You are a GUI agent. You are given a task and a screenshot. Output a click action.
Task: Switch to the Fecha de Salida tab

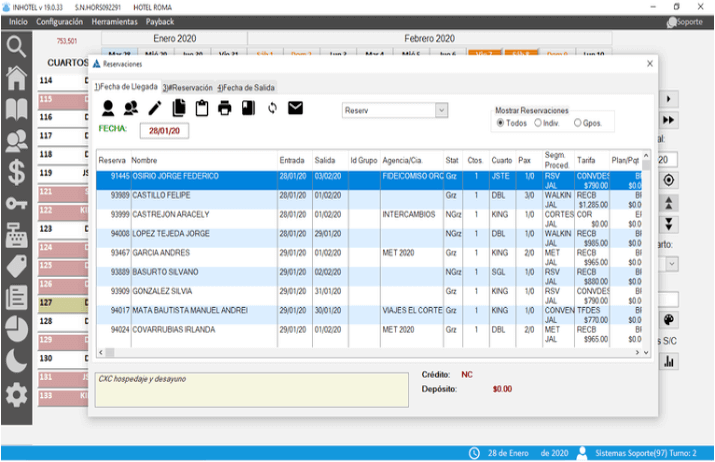pyautogui.click(x=247, y=88)
